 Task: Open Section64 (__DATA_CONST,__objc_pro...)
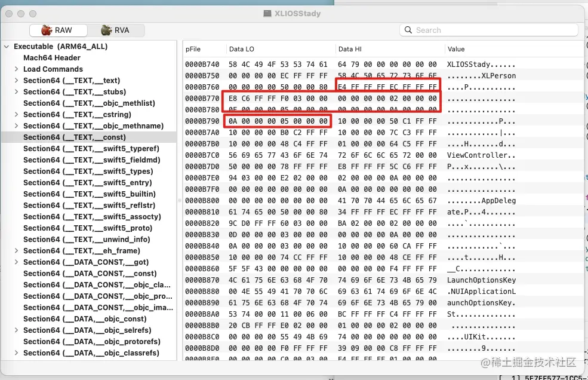coord(97,296)
